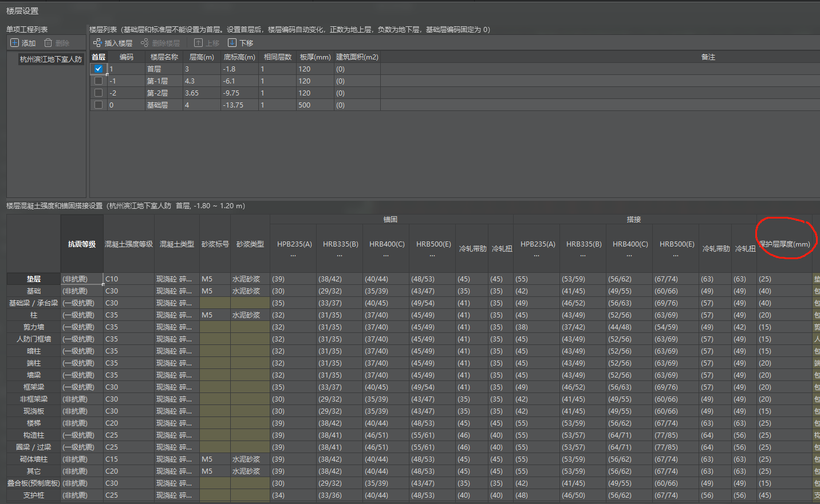This screenshot has height=504, width=820.
Task: Click the 混凝土强度等级 column header
Action: (129, 244)
